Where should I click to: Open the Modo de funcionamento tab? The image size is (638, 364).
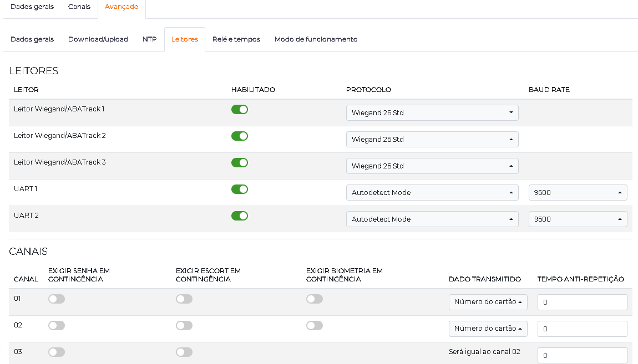coord(316,39)
